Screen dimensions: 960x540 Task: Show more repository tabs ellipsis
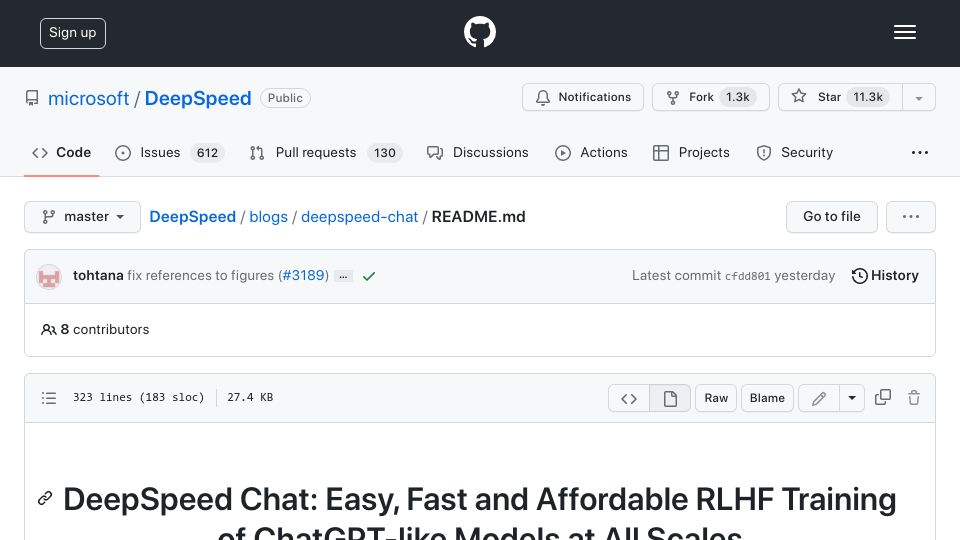point(920,152)
